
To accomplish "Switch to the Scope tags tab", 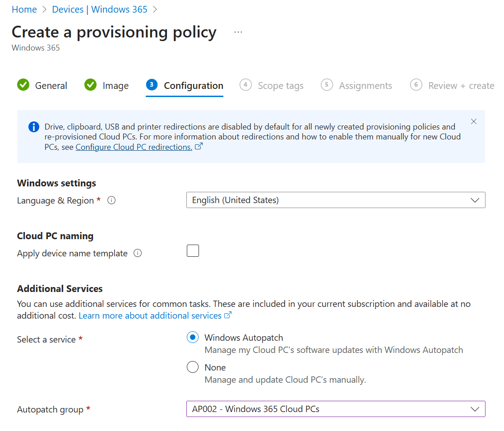I will pos(281,86).
